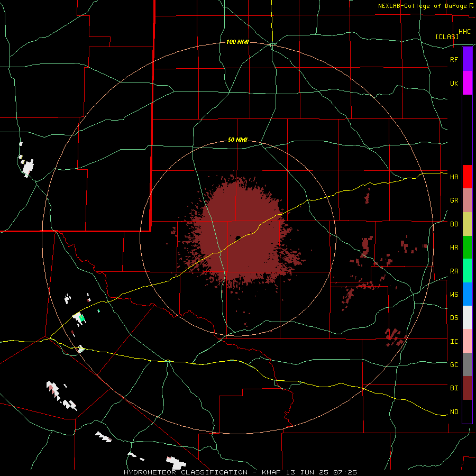Click the white DS legend swatch

pos(467,317)
